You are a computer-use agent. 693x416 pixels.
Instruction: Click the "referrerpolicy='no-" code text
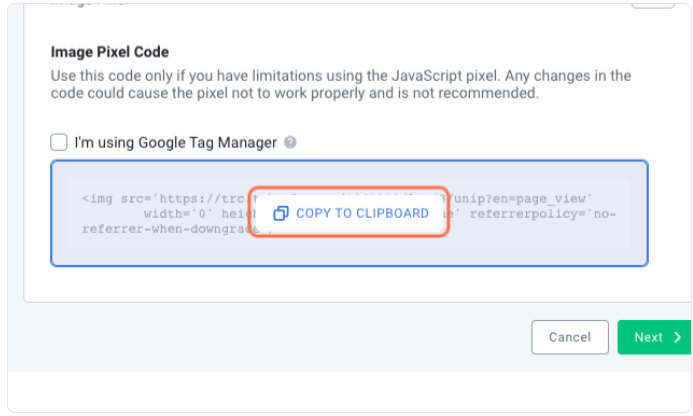click(543, 214)
